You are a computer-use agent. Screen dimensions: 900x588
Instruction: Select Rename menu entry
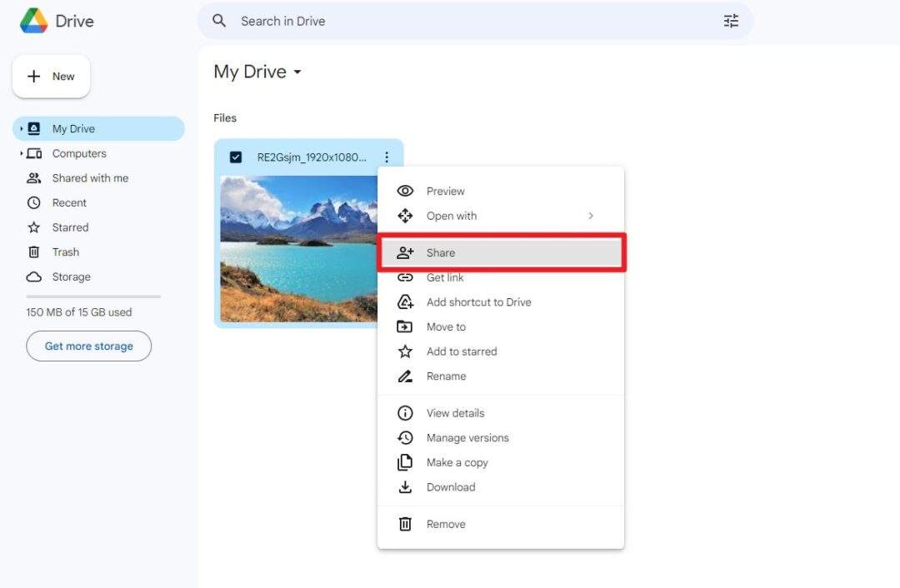pos(501,376)
